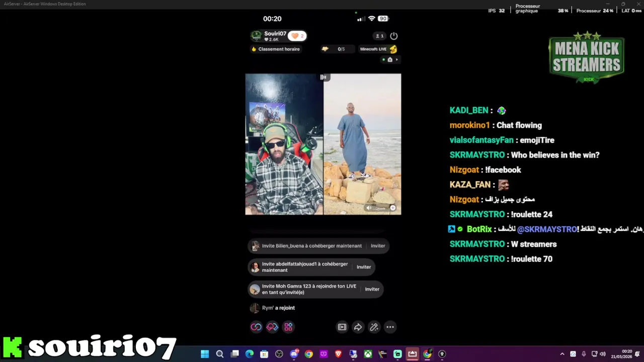
Task: Open taskbar Search
Action: 220,354
